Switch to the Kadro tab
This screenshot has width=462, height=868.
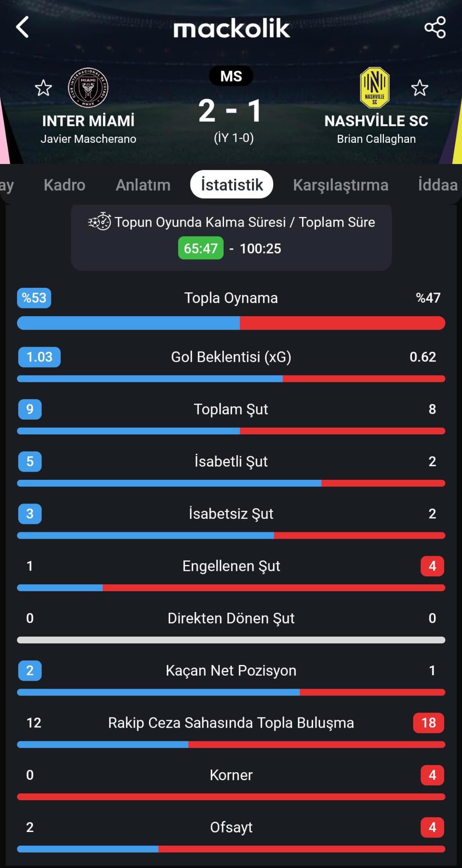(64, 185)
